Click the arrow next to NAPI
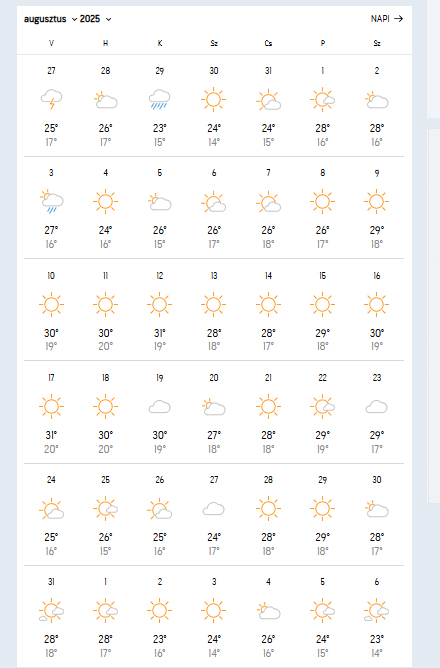 (x=398, y=19)
